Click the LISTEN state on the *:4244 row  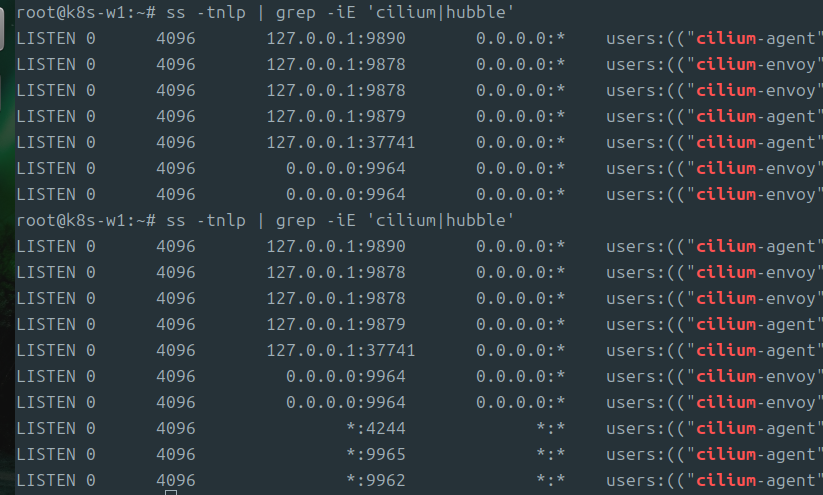tap(46, 428)
